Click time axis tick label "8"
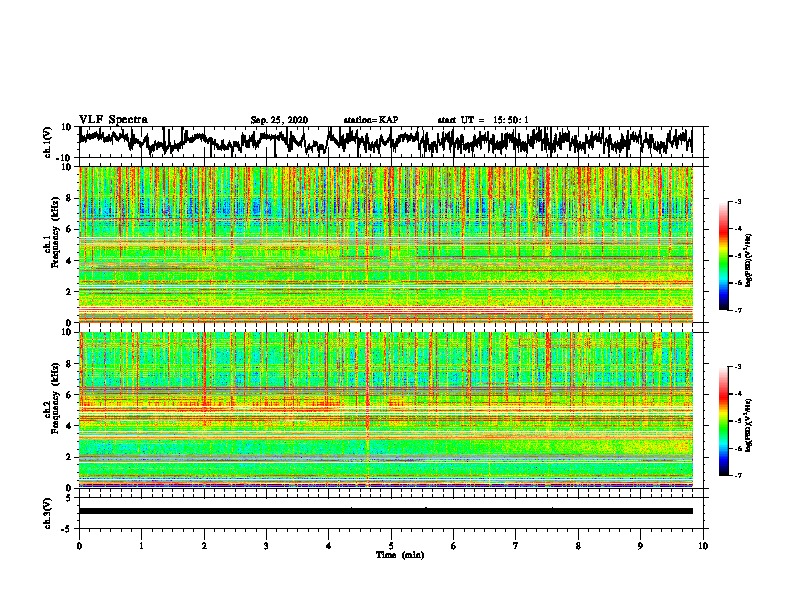The height and width of the screenshot is (612, 792). coord(578,546)
